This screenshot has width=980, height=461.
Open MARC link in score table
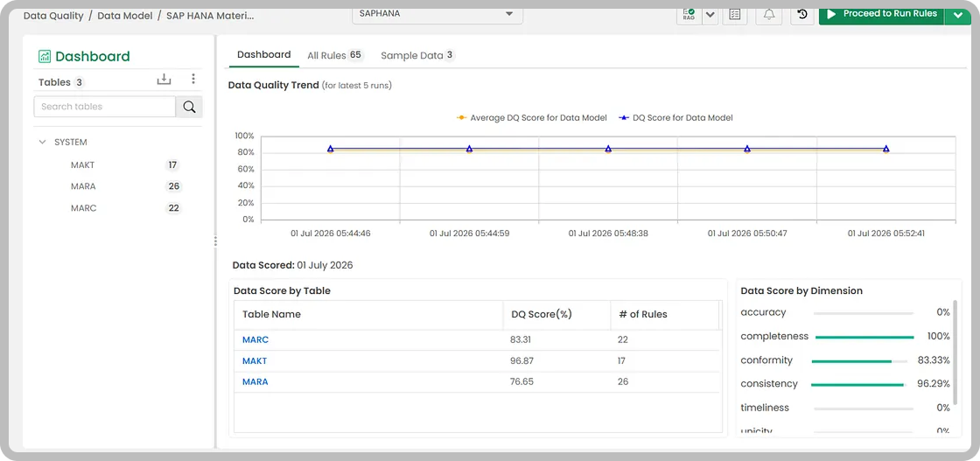tap(255, 339)
